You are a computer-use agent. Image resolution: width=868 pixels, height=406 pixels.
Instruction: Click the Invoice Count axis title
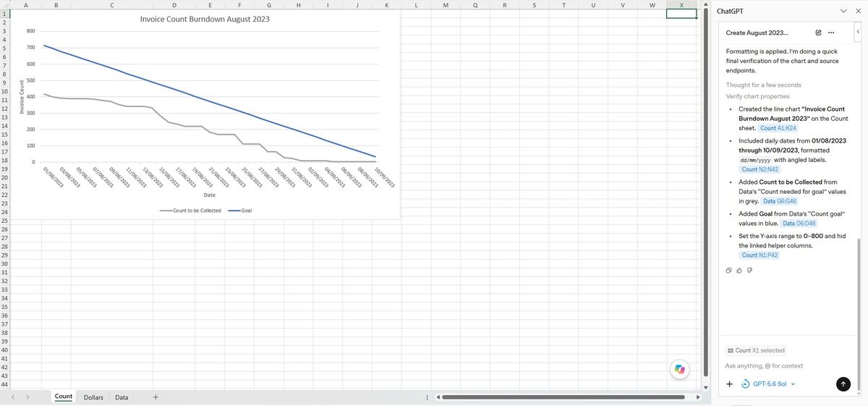click(x=22, y=96)
